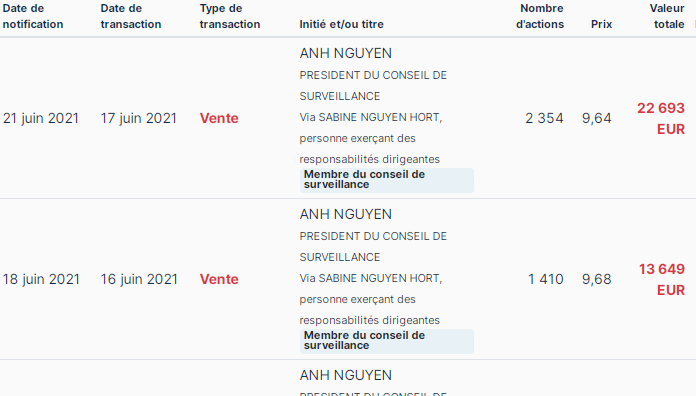The image size is (696, 396).
Task: Select the 21 juin 2021 notification date
Action: [41, 118]
